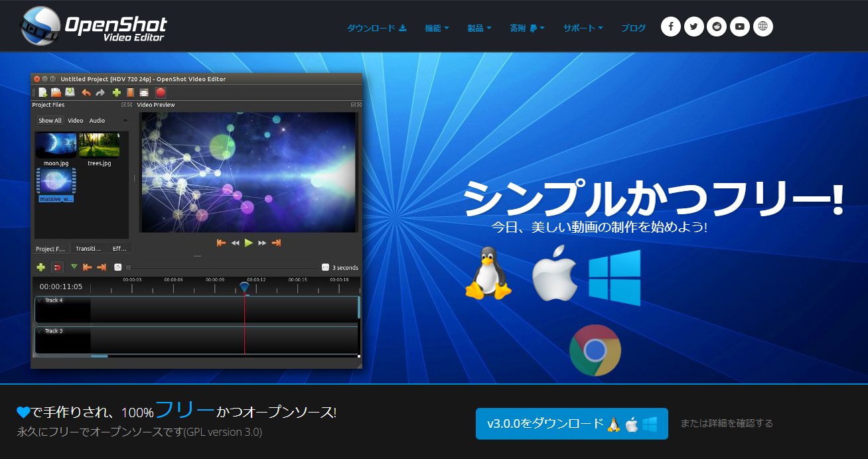Viewport: 868px width, 459px height.
Task: Expand the 機能 dropdown menu
Action: (x=437, y=28)
